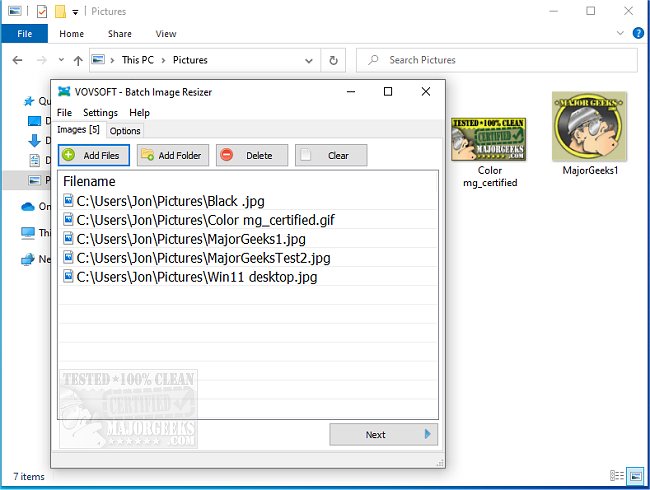650x490 pixels.
Task: Click the Delete button
Action: click(x=252, y=155)
